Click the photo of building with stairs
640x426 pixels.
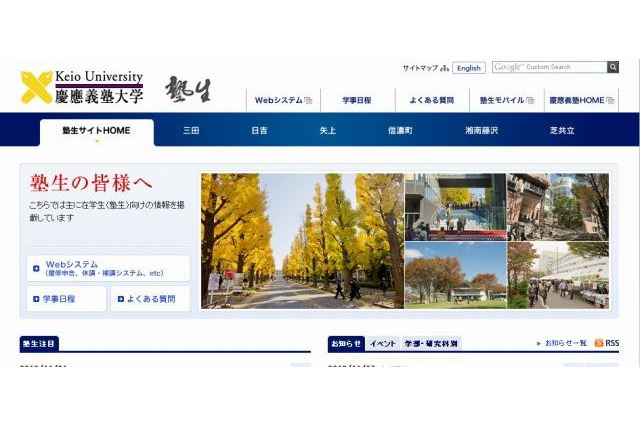[x=456, y=207]
